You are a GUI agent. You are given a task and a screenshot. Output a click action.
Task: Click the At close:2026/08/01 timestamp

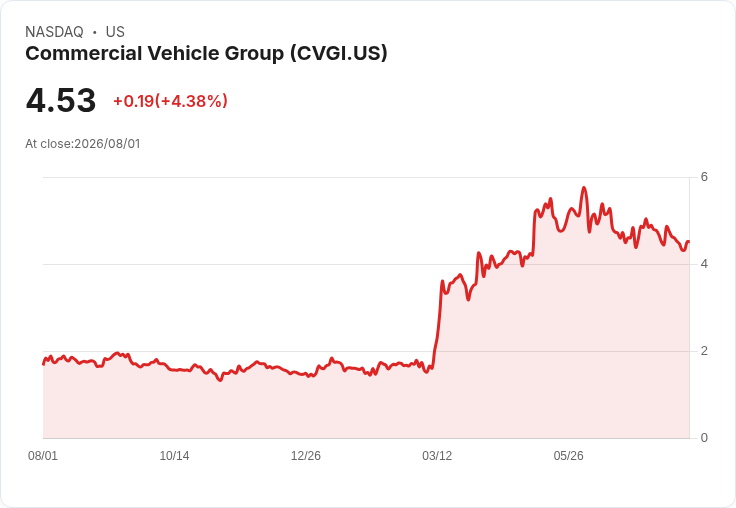(83, 144)
